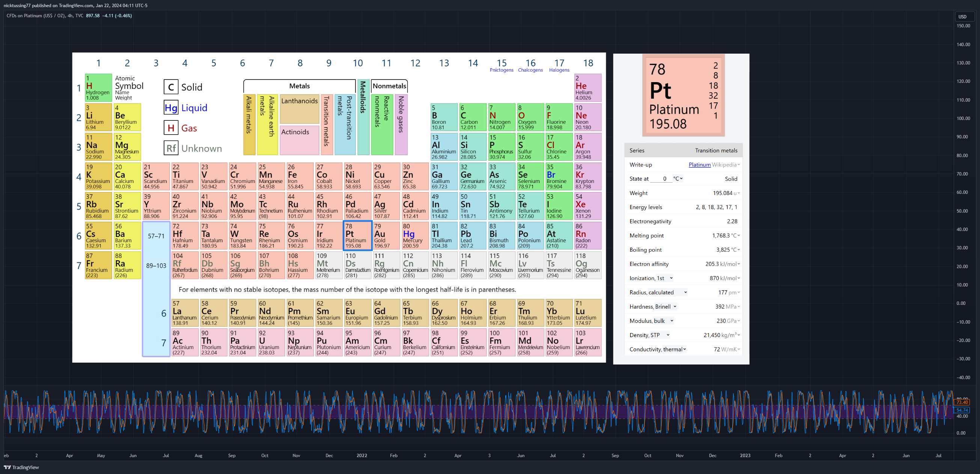Select the Uranium element cell (92 U)
The width and height of the screenshot is (980, 474).
[x=271, y=342]
